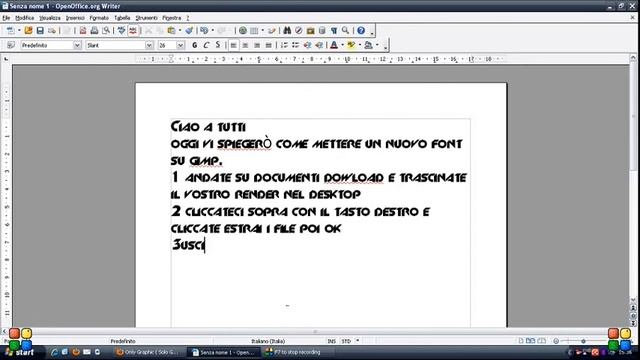Open font size 26 dropdown

181,45
